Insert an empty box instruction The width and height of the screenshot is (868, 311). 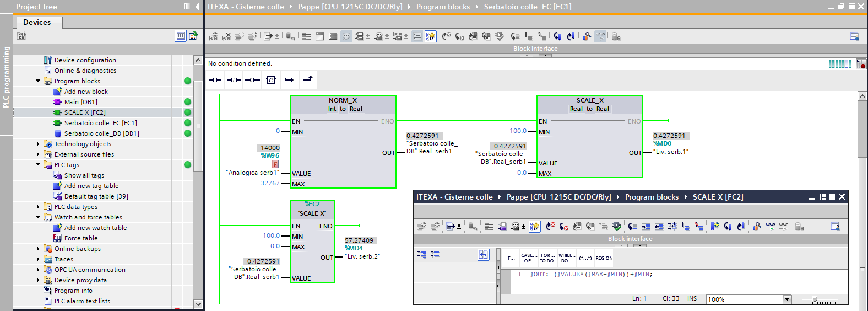270,80
